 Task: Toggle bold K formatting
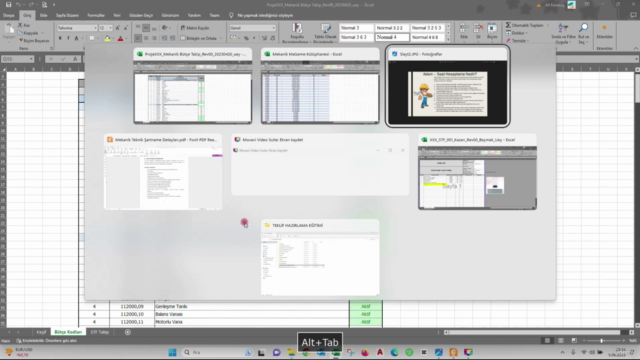(60, 38)
